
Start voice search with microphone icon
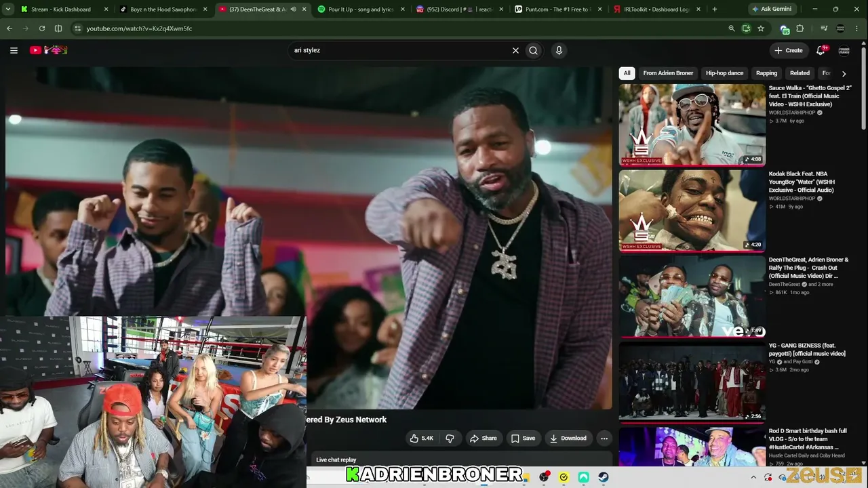tap(559, 50)
